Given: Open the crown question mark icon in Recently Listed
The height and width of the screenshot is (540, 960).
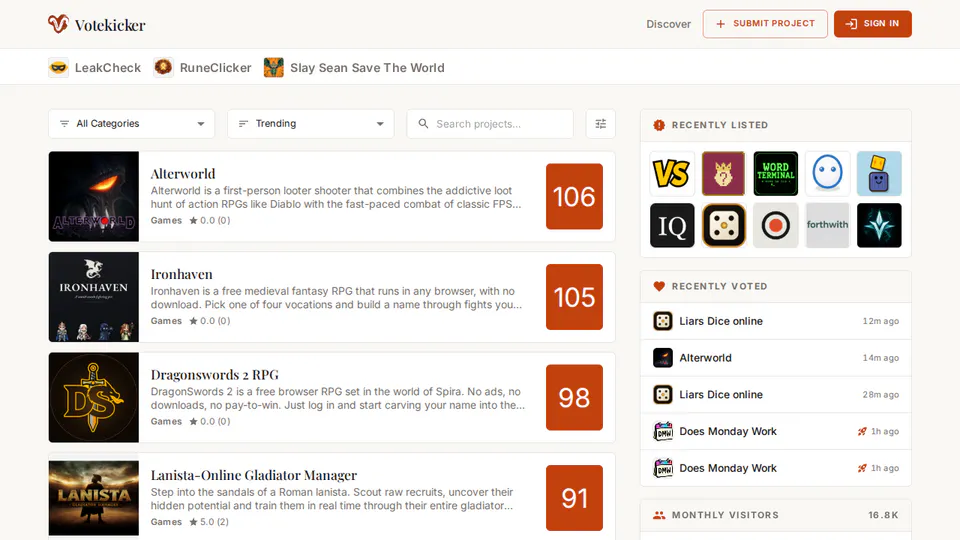Looking at the screenshot, I should 724,174.
